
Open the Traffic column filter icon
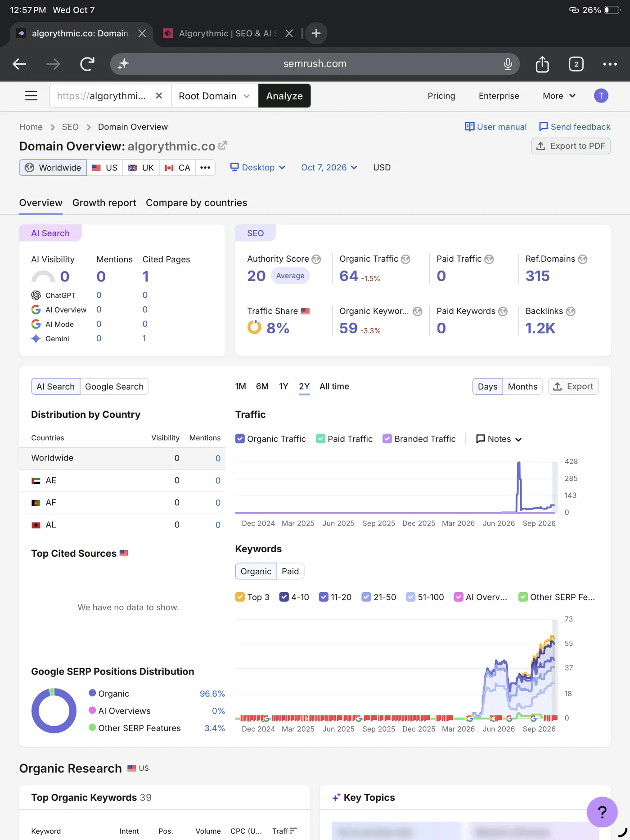[x=293, y=831]
